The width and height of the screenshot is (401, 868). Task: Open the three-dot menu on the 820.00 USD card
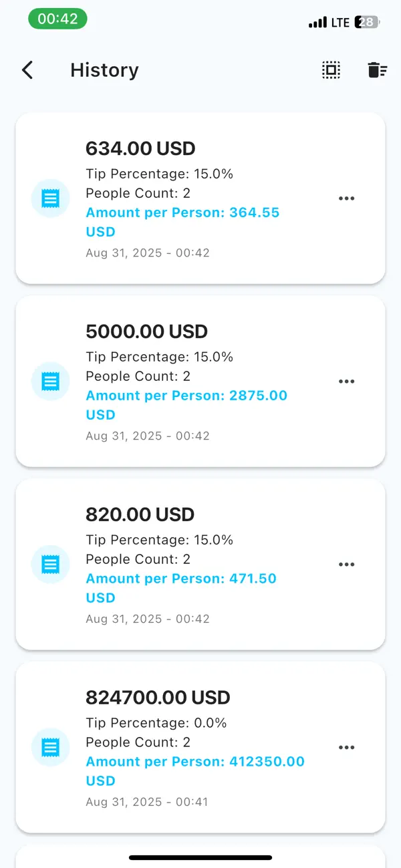tap(347, 564)
